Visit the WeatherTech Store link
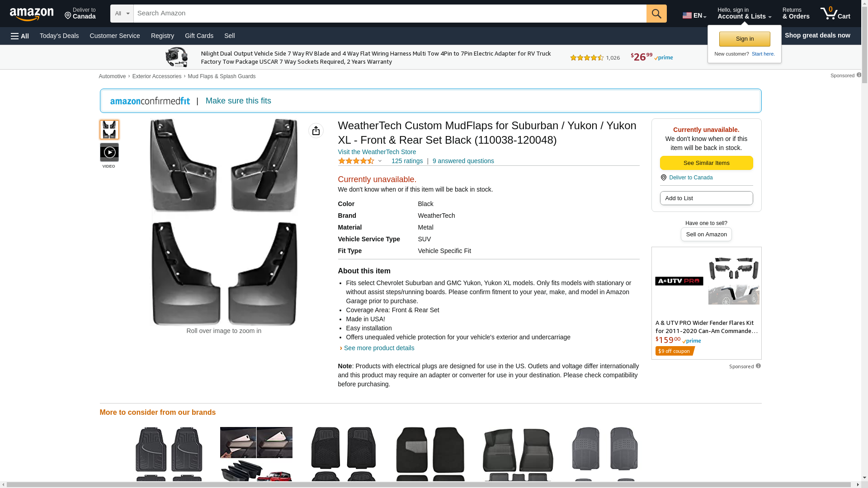 tap(377, 152)
